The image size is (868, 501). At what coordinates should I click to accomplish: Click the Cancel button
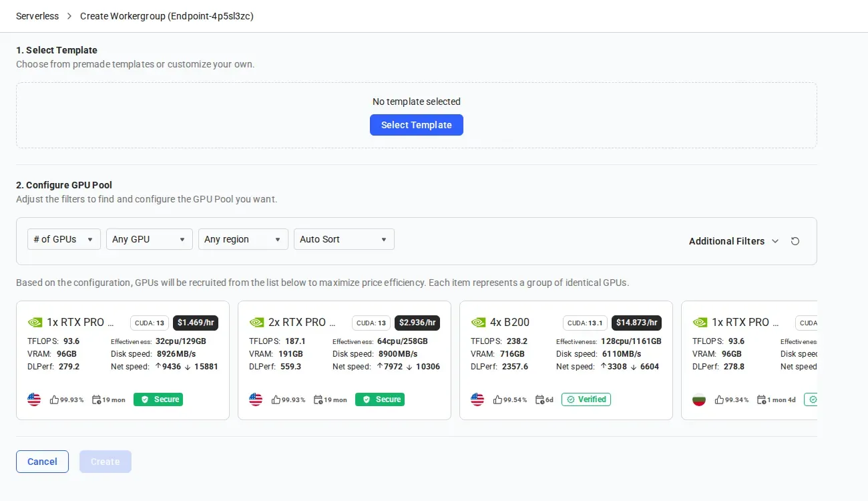(42, 462)
